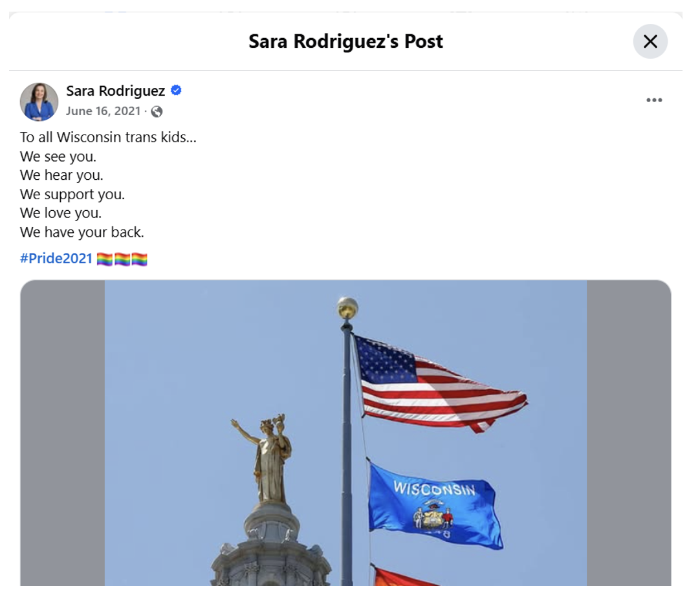Click the gold ball atop the flagpole
700x595 pixels.
[x=347, y=308]
